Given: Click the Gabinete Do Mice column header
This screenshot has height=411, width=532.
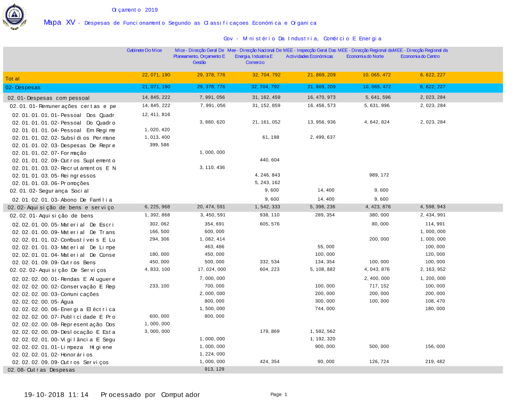Looking at the screenshot, I should tap(144, 50).
